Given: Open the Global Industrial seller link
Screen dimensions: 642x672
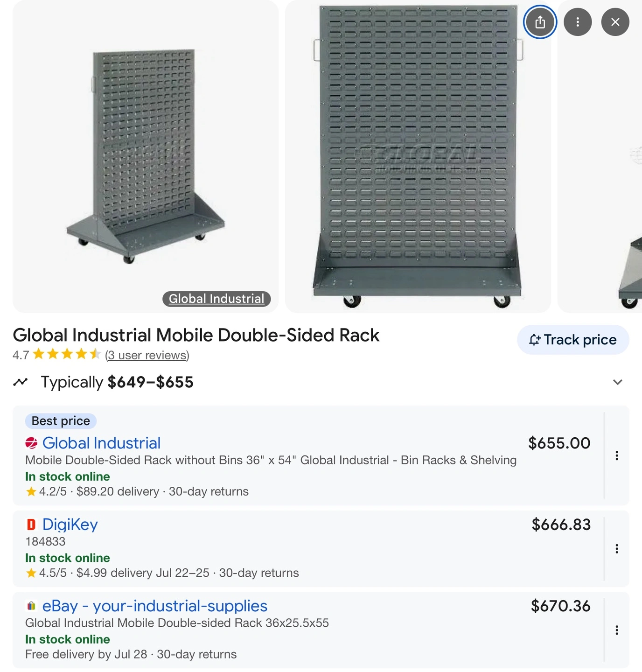Looking at the screenshot, I should coord(101,443).
